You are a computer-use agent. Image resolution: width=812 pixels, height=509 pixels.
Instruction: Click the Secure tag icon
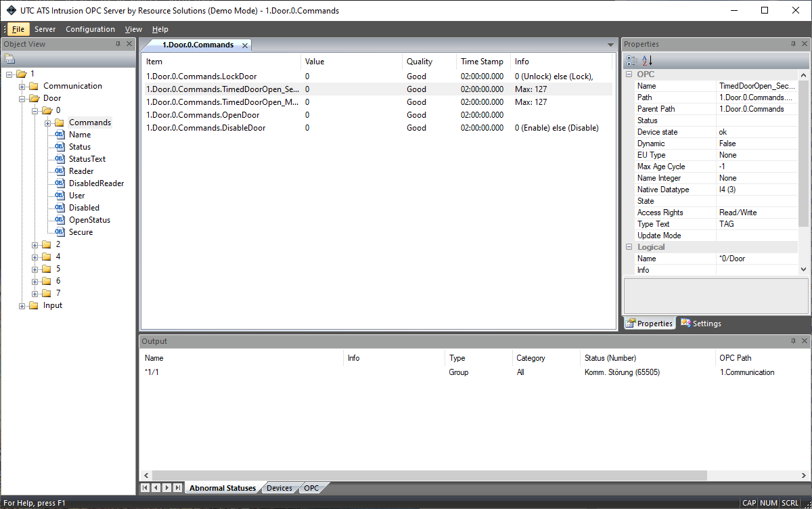click(x=60, y=232)
